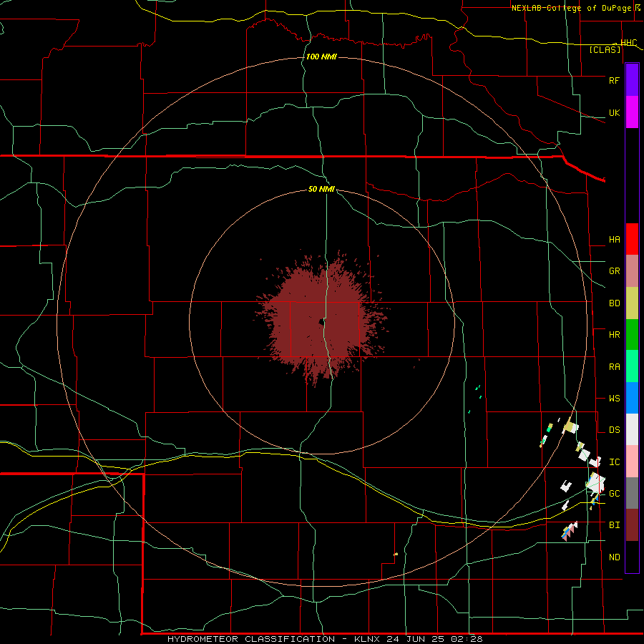Click the blue WS legend swatch

tap(632, 398)
